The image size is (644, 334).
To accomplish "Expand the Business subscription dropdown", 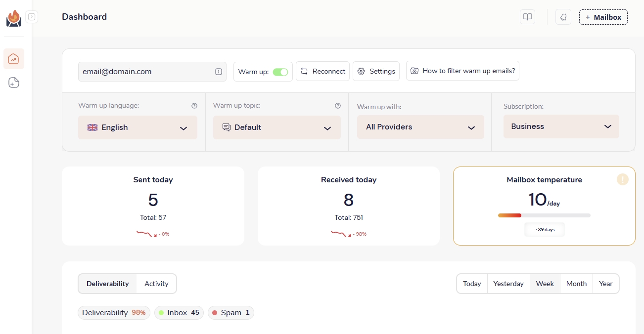I will tap(561, 126).
